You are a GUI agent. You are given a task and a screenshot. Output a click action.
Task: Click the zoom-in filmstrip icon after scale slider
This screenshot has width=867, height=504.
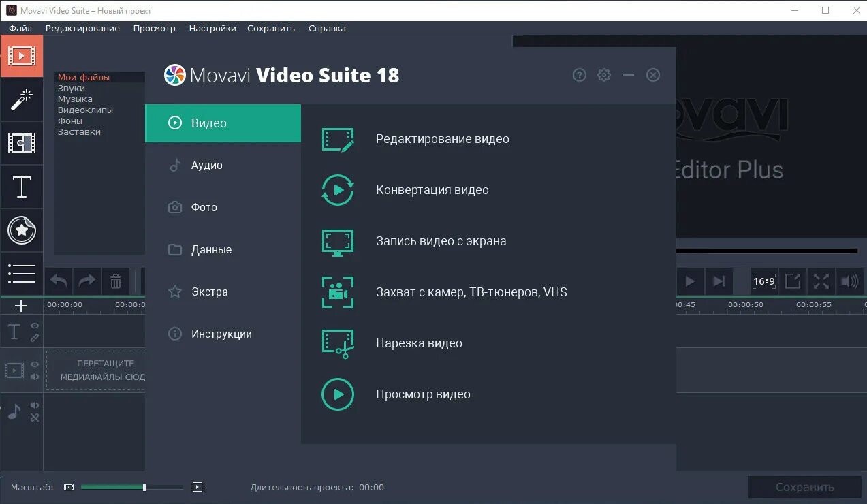click(x=198, y=487)
